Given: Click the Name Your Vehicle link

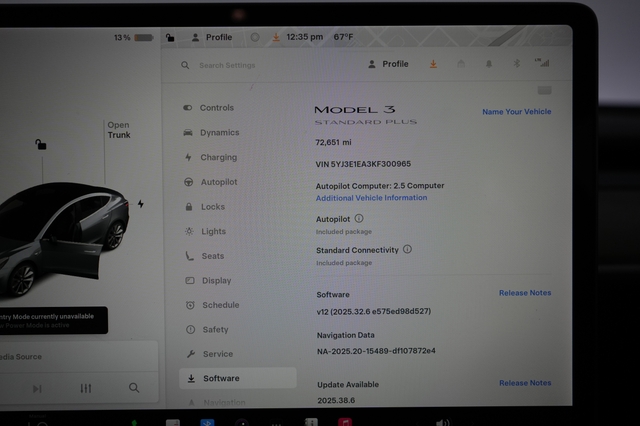Looking at the screenshot, I should (x=517, y=111).
